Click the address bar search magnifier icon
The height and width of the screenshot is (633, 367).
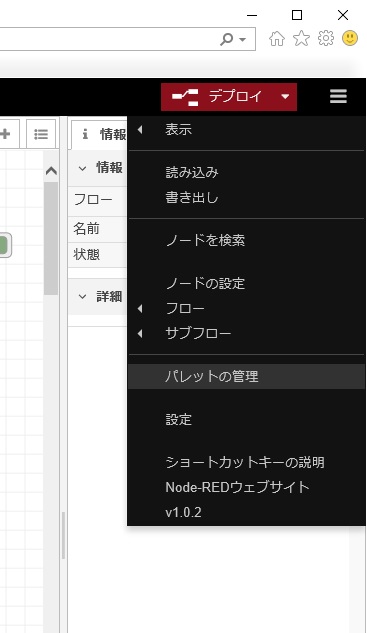[227, 39]
